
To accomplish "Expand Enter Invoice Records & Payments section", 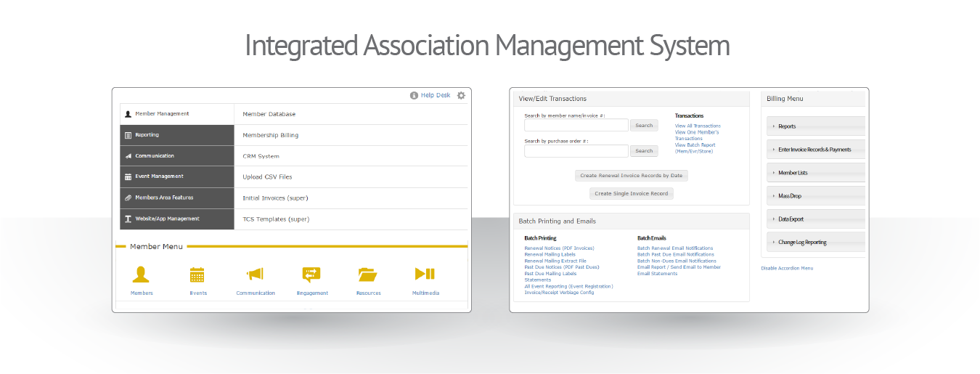I will 815,150.
